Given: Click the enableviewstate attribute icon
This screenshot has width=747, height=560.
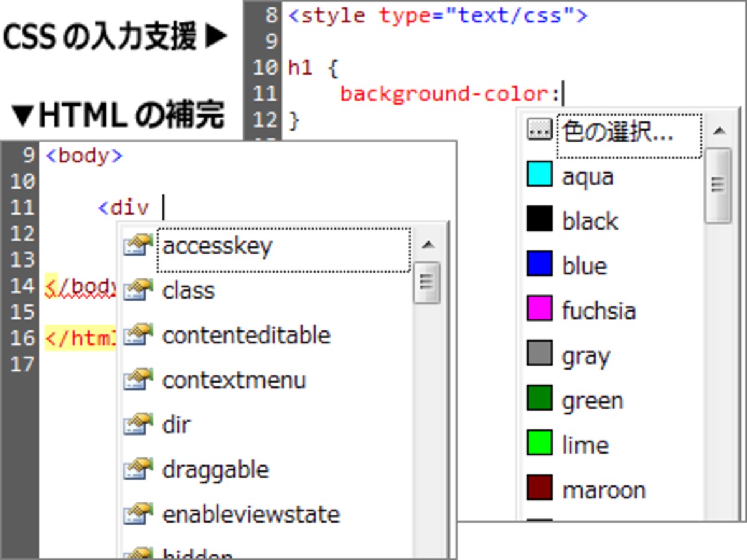Looking at the screenshot, I should (138, 515).
